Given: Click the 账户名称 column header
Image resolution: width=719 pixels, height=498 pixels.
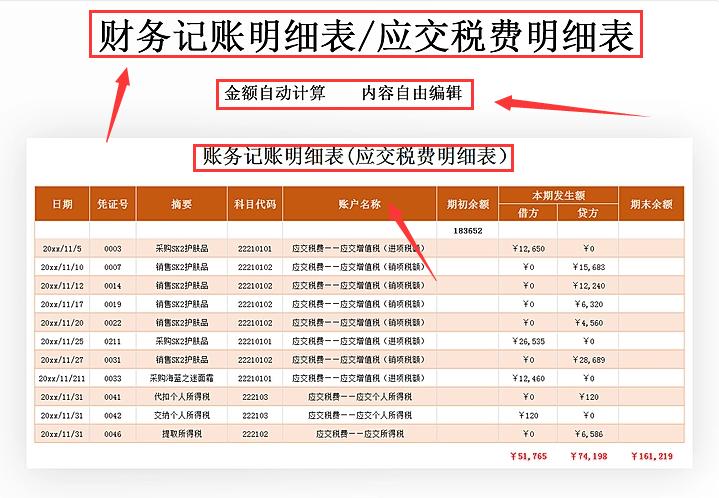Looking at the screenshot, I should [360, 204].
